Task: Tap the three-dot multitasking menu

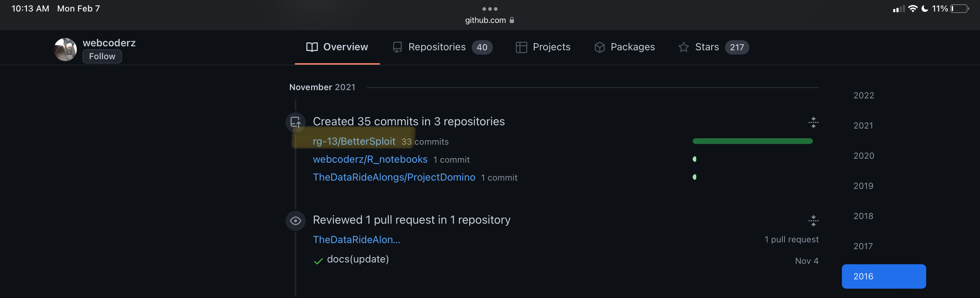Action: (x=490, y=8)
